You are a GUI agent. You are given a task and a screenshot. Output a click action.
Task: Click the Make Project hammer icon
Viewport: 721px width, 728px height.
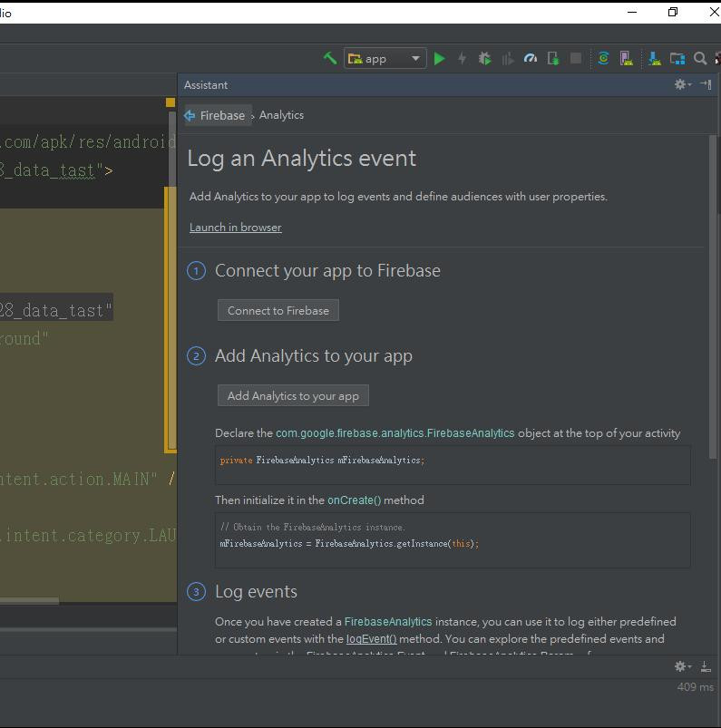329,59
